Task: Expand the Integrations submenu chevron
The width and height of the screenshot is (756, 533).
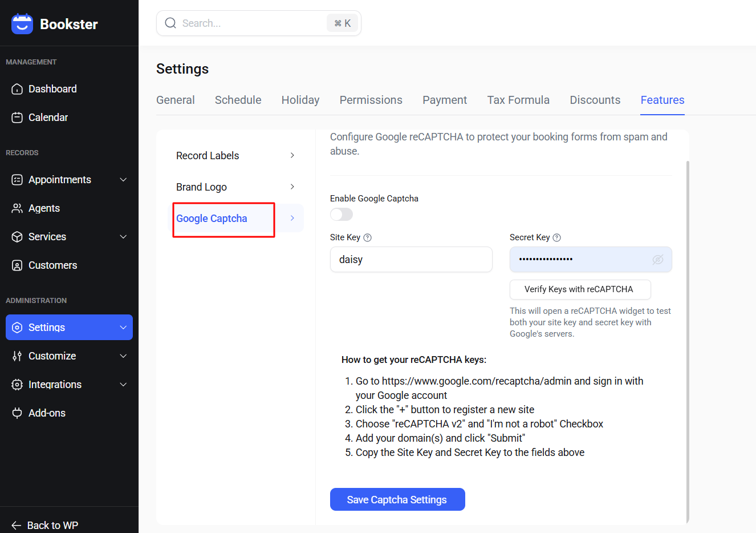Action: pyautogui.click(x=123, y=385)
